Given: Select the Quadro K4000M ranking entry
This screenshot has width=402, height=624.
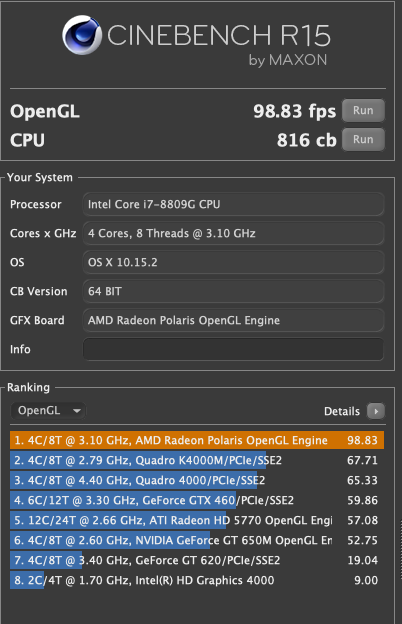Looking at the screenshot, I should (x=197, y=460).
